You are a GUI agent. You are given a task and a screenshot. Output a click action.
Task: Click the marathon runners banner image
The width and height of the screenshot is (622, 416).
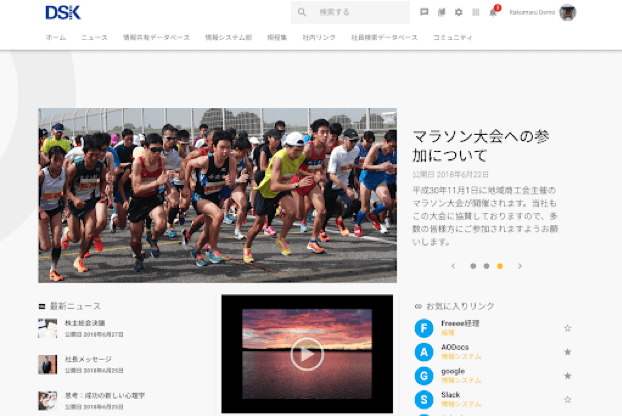tap(217, 195)
